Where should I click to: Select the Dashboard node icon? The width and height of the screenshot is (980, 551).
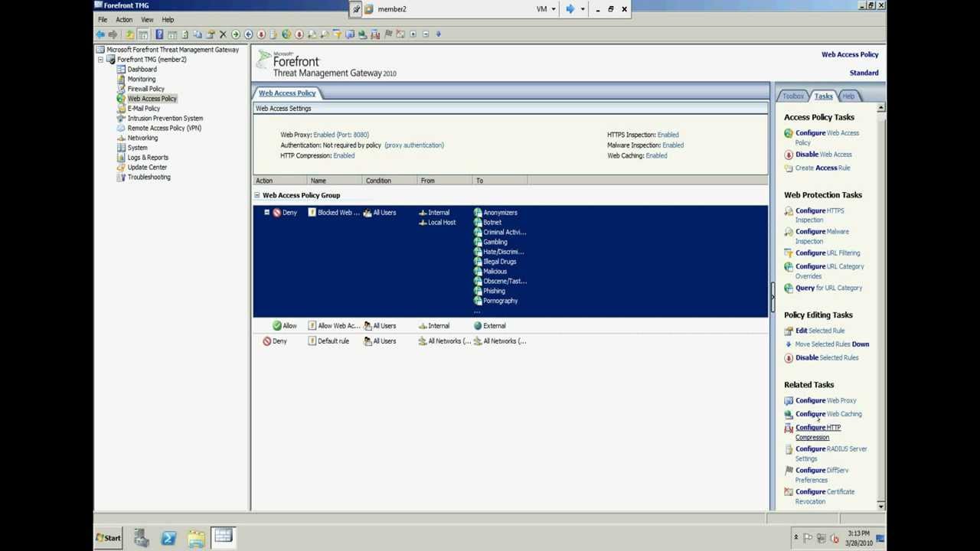click(121, 69)
